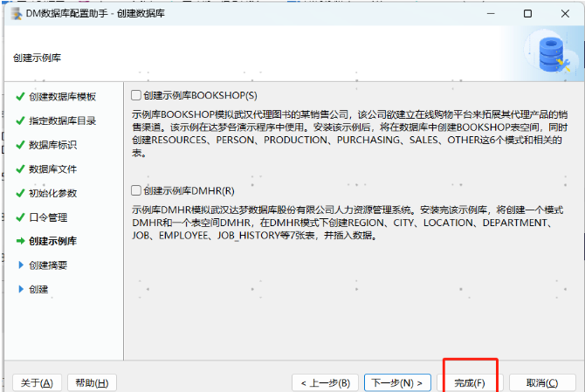The image size is (585, 392).
Task: Enable the BOOKSHOP sample database checkbox
Action: point(136,95)
